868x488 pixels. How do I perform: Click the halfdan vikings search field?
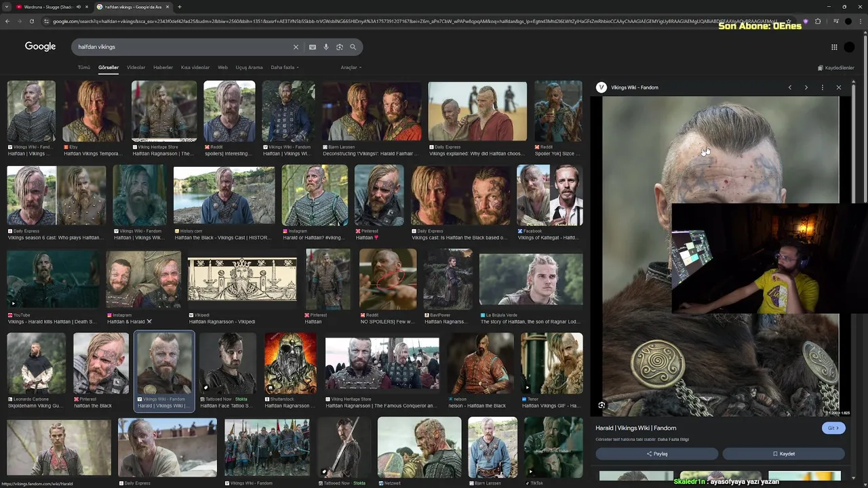pos(183,47)
